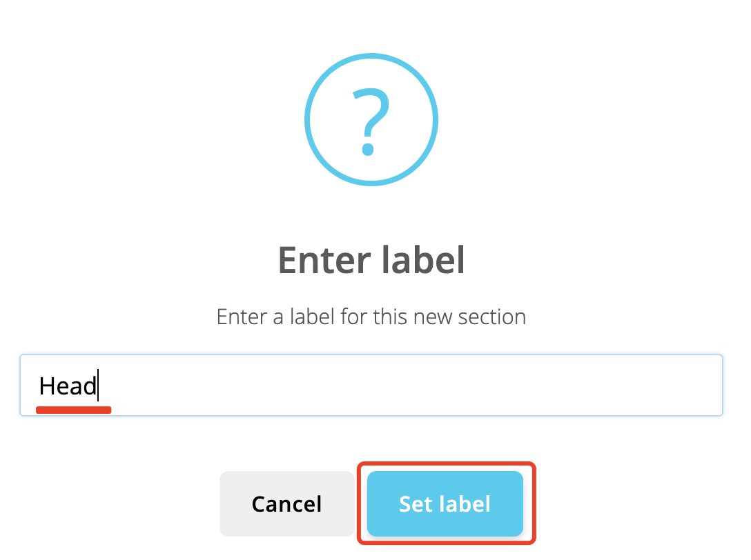
Task: Click the red underline beneath "Head"
Action: click(74, 410)
